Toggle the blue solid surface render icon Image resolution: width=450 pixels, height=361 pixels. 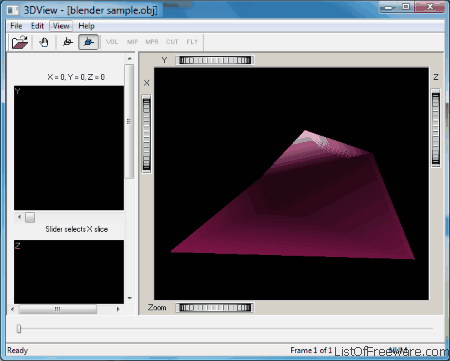pyautogui.click(x=88, y=42)
